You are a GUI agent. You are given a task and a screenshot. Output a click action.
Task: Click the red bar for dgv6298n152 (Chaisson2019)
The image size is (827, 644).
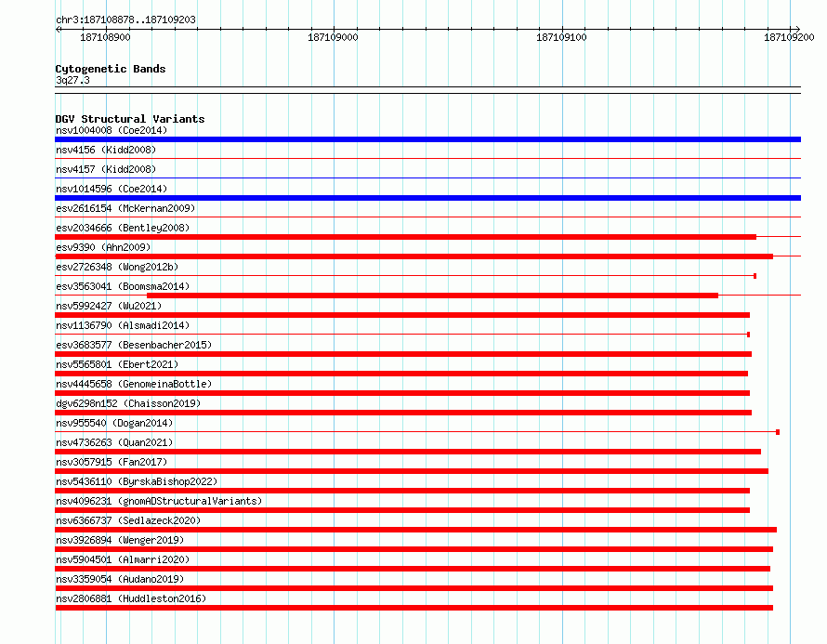[403, 413]
